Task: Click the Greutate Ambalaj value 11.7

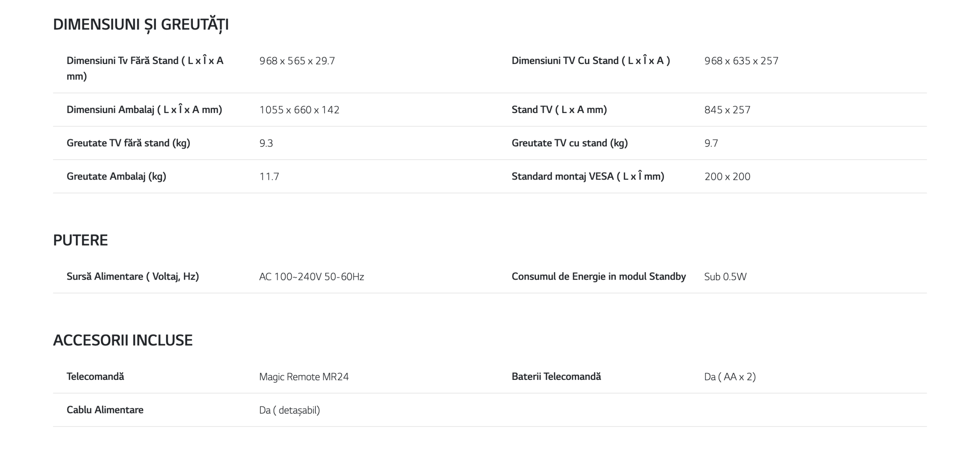Action: click(x=269, y=177)
